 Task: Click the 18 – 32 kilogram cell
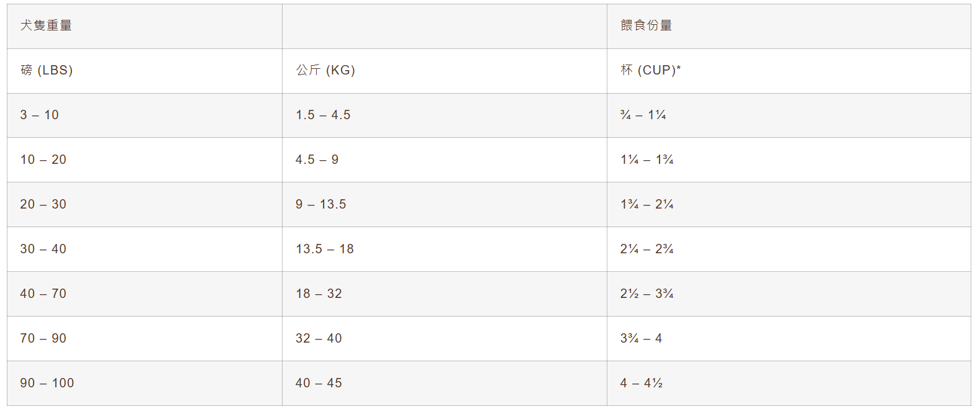[319, 294]
